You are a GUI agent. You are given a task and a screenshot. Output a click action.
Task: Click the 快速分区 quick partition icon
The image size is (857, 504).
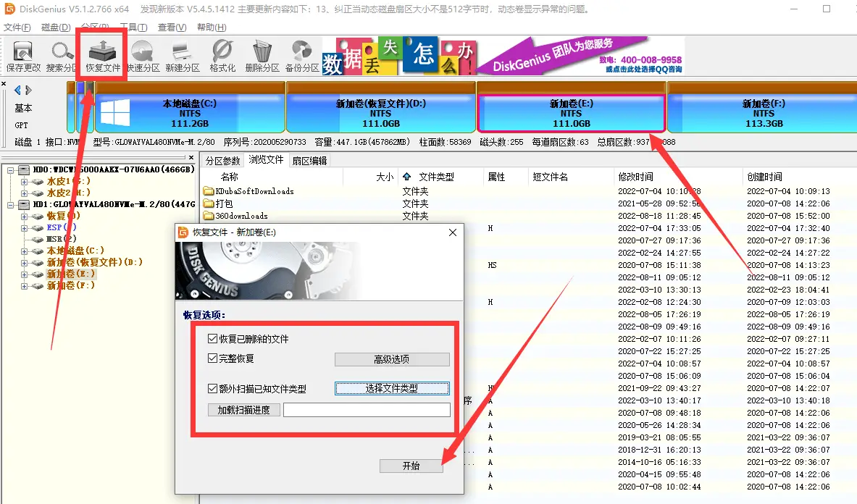(x=143, y=51)
